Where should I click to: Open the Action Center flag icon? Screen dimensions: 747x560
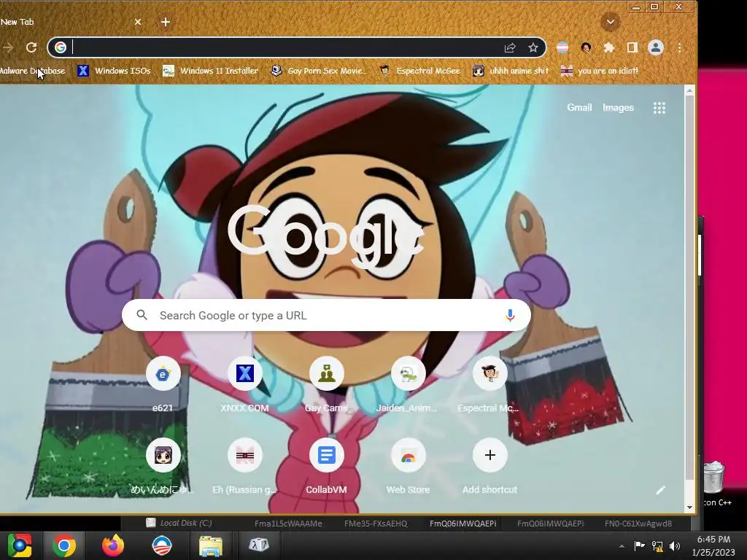coord(639,545)
